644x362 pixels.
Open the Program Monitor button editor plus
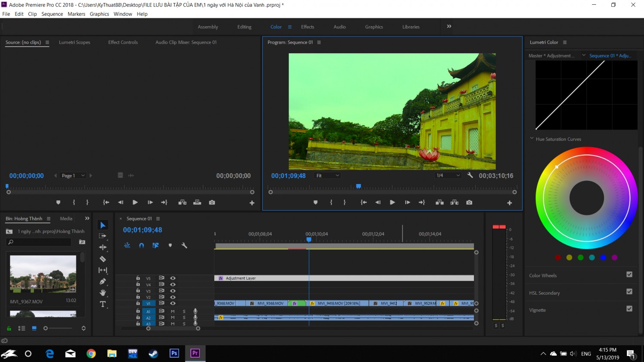pos(510,203)
